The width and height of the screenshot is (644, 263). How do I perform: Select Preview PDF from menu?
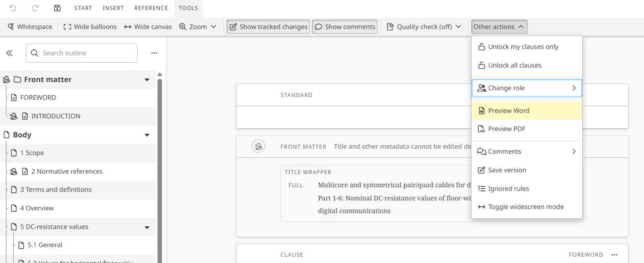point(506,129)
